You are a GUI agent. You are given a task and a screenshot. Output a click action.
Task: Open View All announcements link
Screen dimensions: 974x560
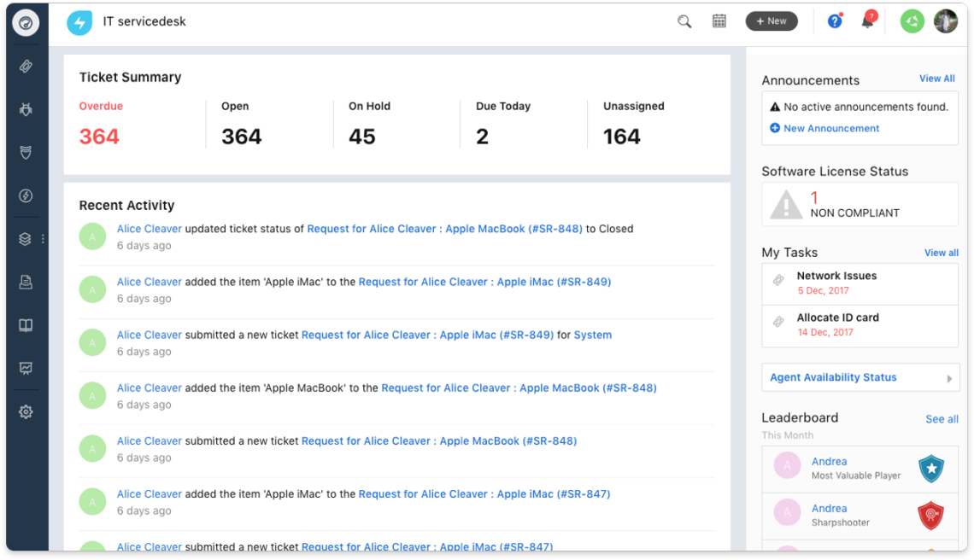coord(936,79)
